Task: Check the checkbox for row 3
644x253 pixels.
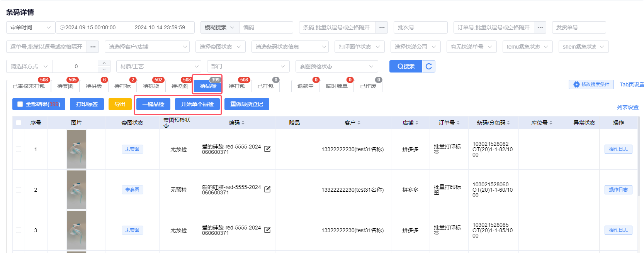Action: coord(19,230)
